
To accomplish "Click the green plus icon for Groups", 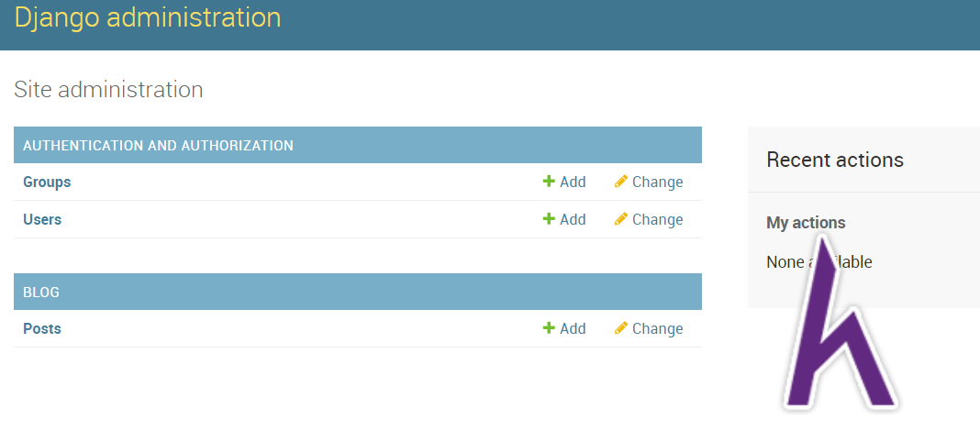I will coord(549,182).
